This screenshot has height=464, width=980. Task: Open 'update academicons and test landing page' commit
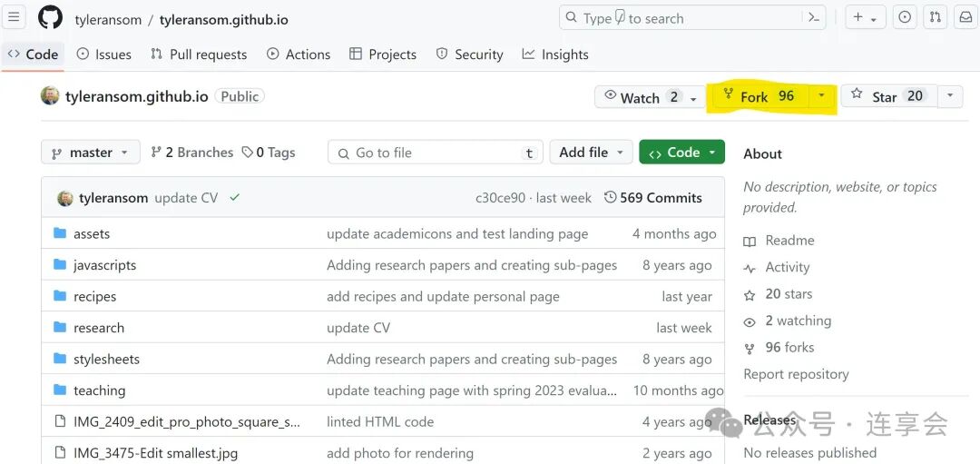456,234
